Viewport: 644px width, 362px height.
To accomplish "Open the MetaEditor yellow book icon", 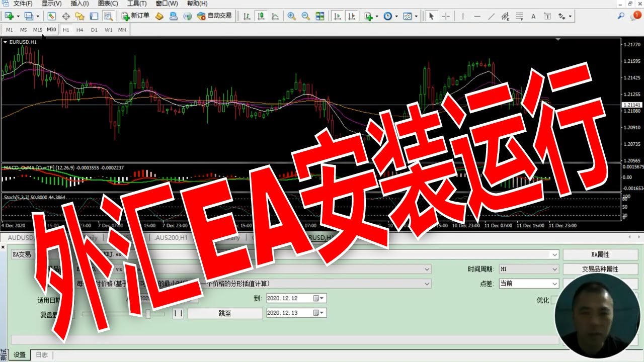I will click(x=159, y=16).
